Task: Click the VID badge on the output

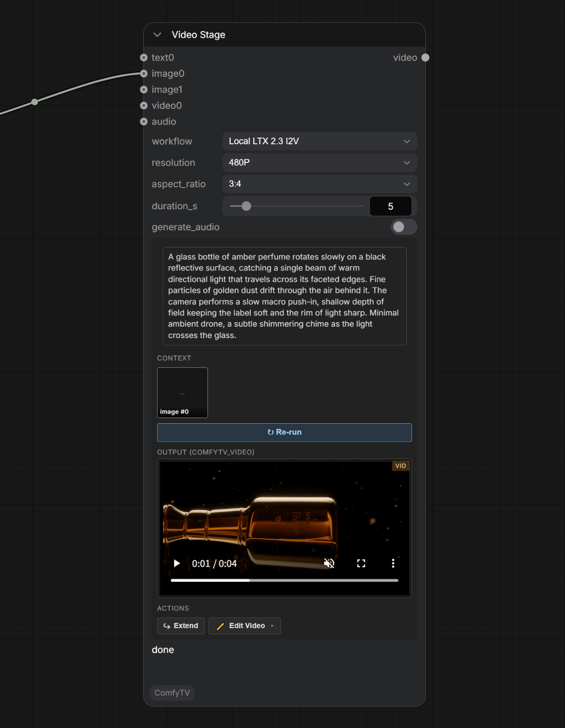Action: [x=401, y=466]
